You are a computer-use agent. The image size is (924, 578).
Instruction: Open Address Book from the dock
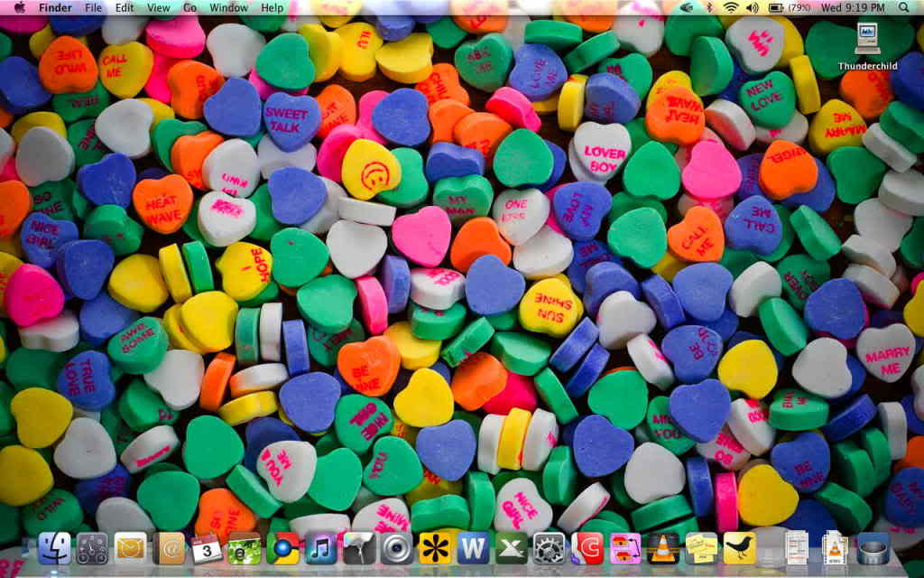click(169, 548)
